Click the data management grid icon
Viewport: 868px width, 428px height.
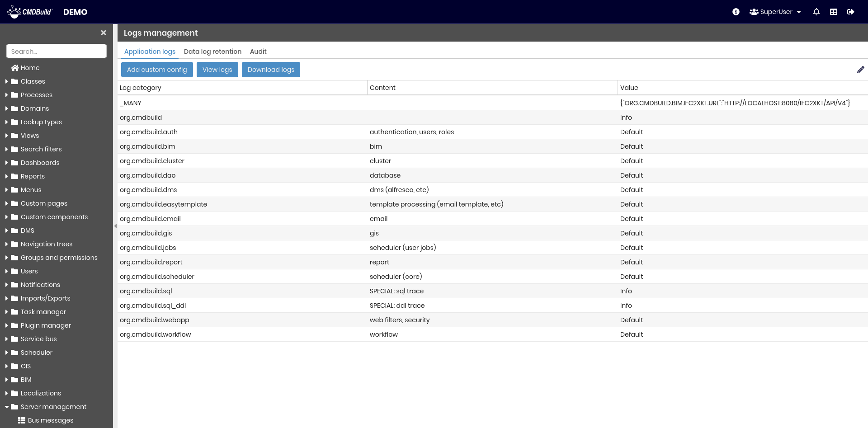pyautogui.click(x=834, y=12)
